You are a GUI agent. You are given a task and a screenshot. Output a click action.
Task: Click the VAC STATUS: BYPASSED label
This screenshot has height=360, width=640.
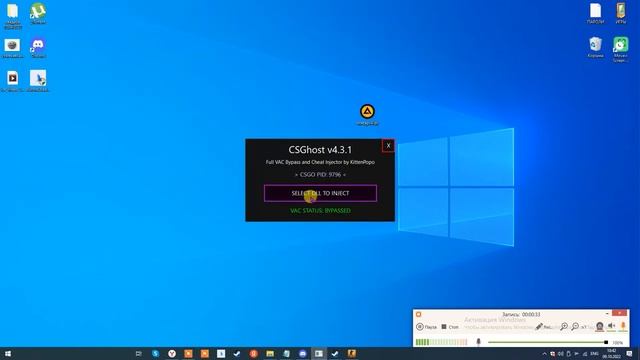click(x=320, y=211)
